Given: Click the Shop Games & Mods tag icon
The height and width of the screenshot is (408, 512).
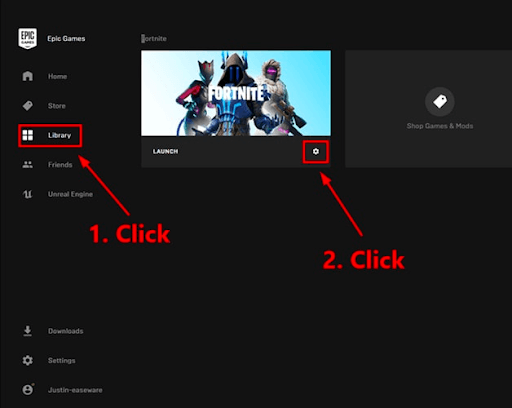Looking at the screenshot, I should pos(440,102).
